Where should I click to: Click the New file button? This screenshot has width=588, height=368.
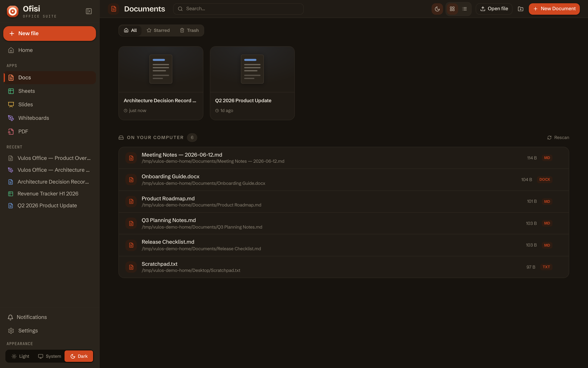tap(50, 34)
